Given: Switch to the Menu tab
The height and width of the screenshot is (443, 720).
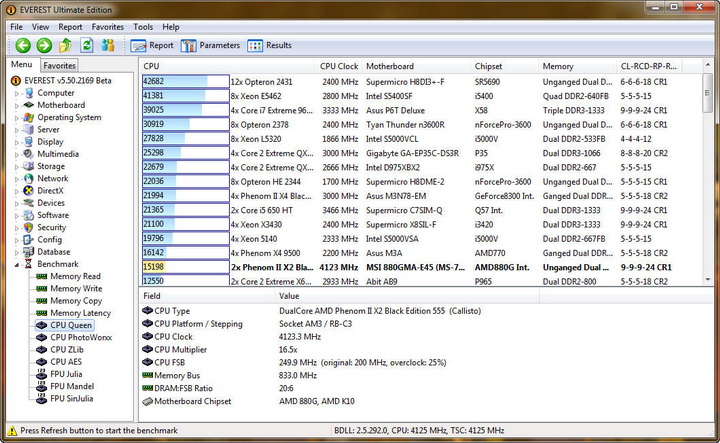Looking at the screenshot, I should pyautogui.click(x=22, y=64).
